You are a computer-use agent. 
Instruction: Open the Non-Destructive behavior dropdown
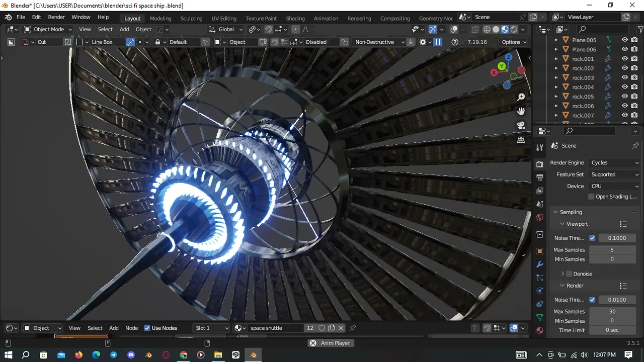(379, 42)
